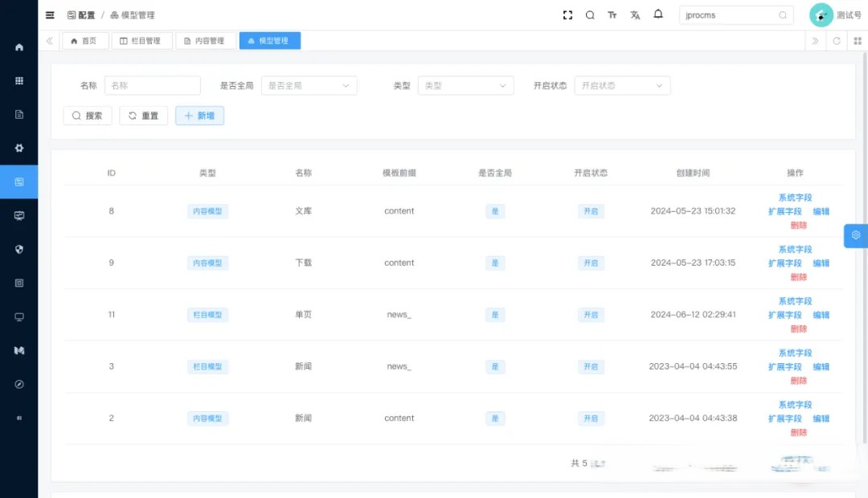Screen dimensions: 868x498
Task: Open the square target icon in sidebar
Action: (x=19, y=284)
